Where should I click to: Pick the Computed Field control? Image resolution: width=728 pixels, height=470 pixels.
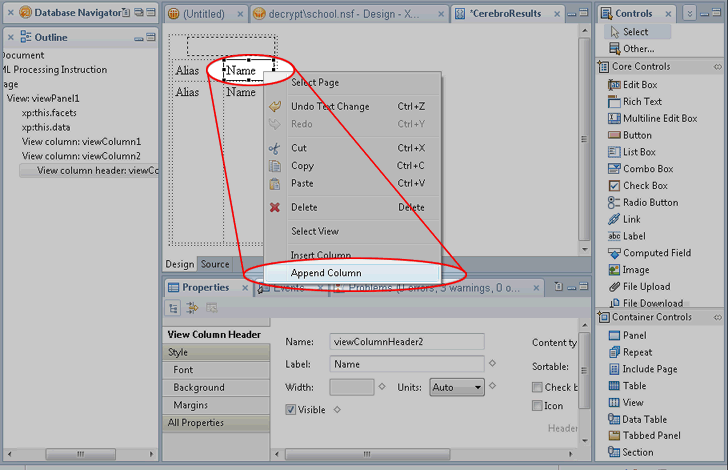(650, 253)
